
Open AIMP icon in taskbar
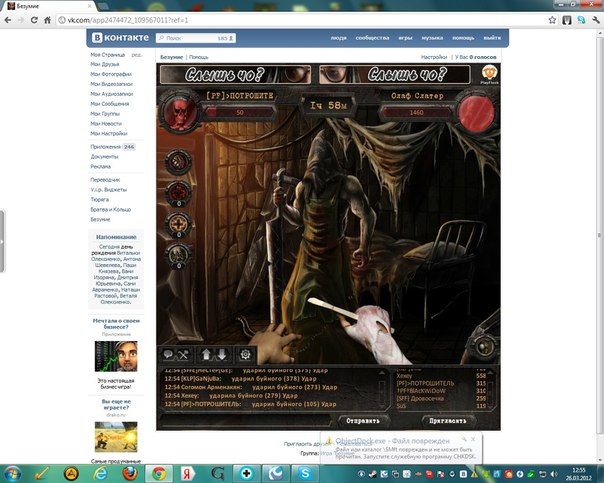pyautogui.click(x=71, y=473)
